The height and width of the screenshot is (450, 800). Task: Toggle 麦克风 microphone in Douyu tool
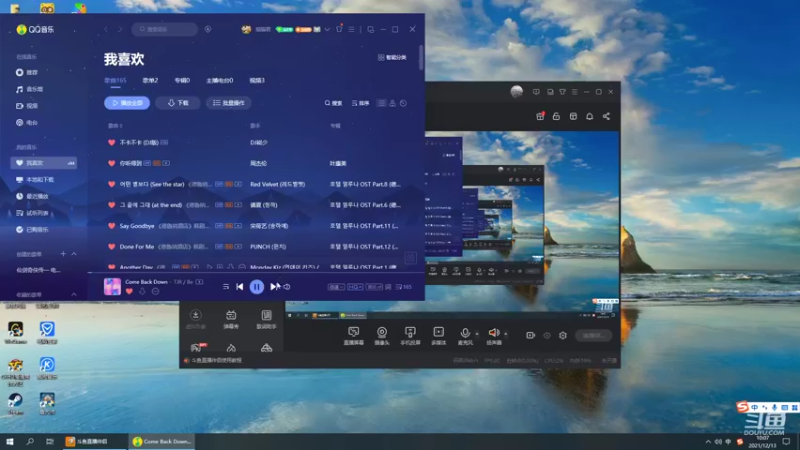[x=465, y=336]
